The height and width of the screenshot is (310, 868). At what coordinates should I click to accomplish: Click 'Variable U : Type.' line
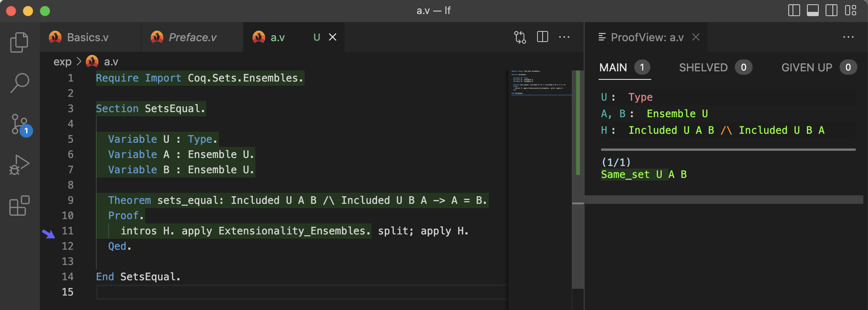163,139
